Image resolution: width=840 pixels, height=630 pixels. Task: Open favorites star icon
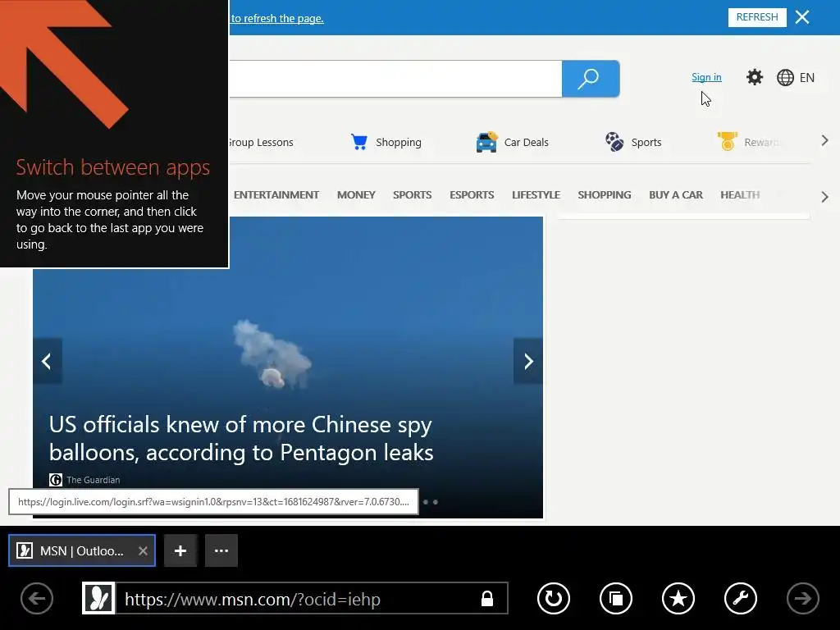pos(678,598)
